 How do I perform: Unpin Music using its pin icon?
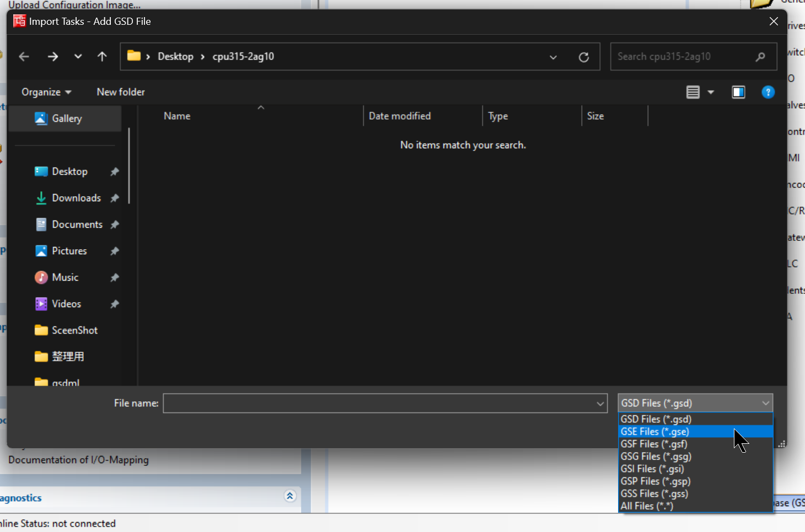click(x=115, y=278)
